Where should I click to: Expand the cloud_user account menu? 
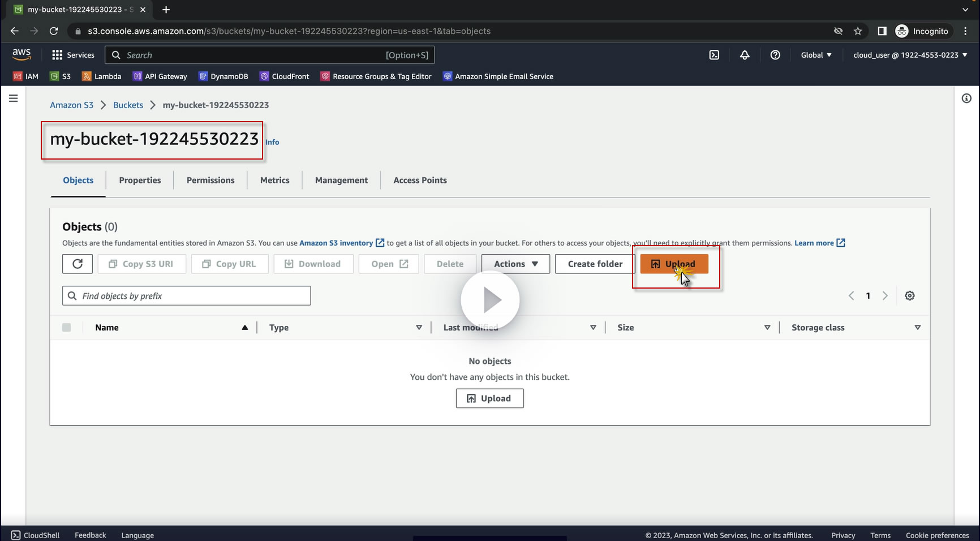(x=910, y=55)
